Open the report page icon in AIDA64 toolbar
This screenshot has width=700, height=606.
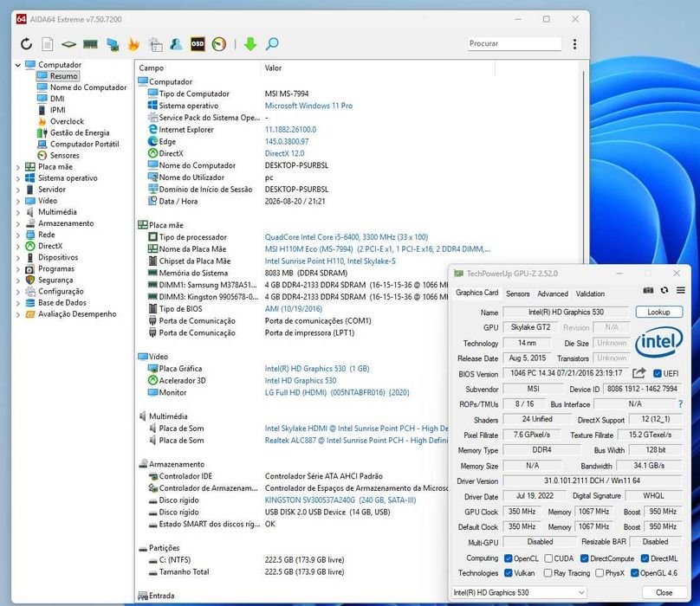coord(48,44)
